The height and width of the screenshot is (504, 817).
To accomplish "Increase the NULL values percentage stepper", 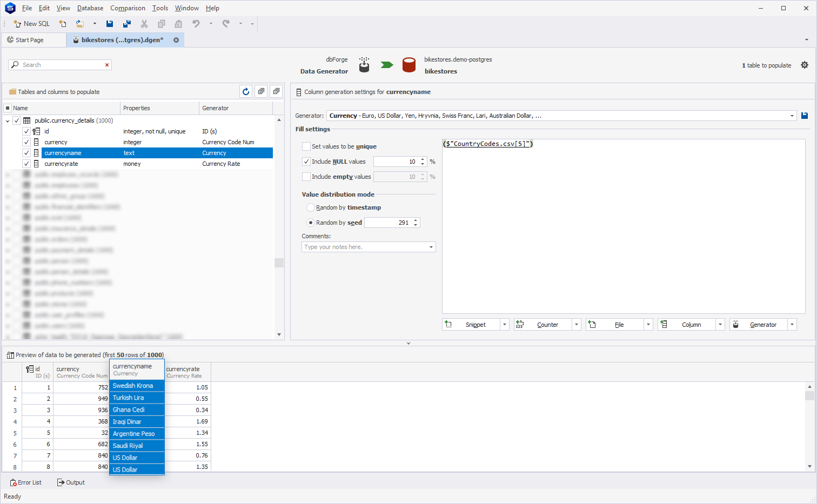I will pos(423,159).
